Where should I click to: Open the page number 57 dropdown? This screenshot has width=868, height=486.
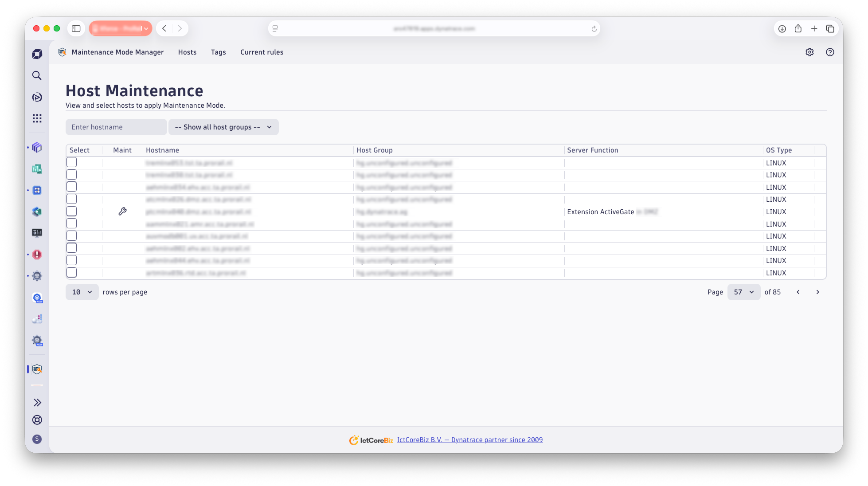(743, 292)
